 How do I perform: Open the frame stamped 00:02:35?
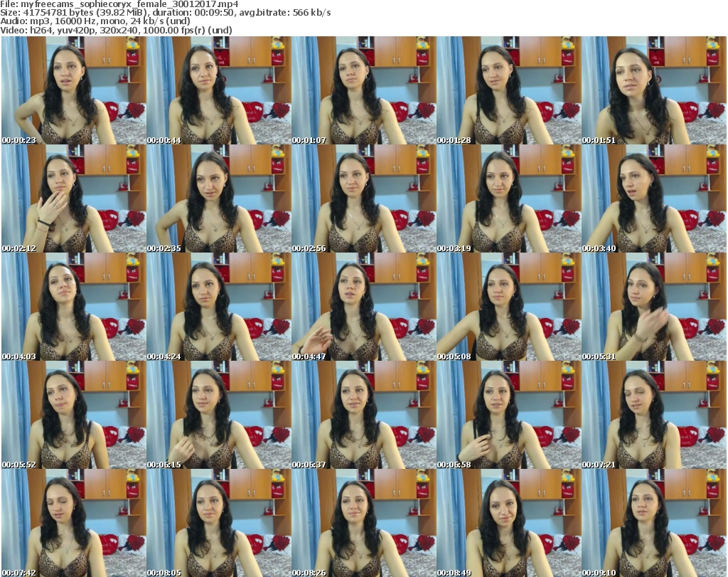219,198
